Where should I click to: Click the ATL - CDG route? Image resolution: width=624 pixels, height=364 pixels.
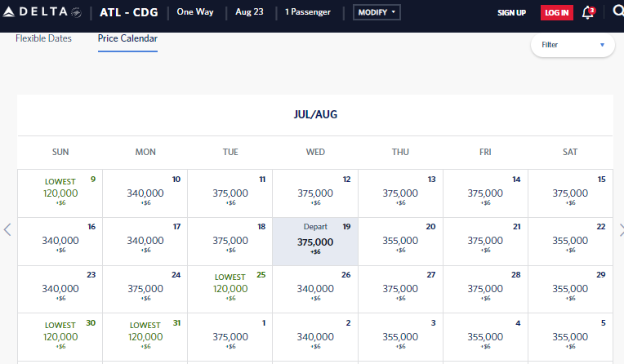pos(129,13)
